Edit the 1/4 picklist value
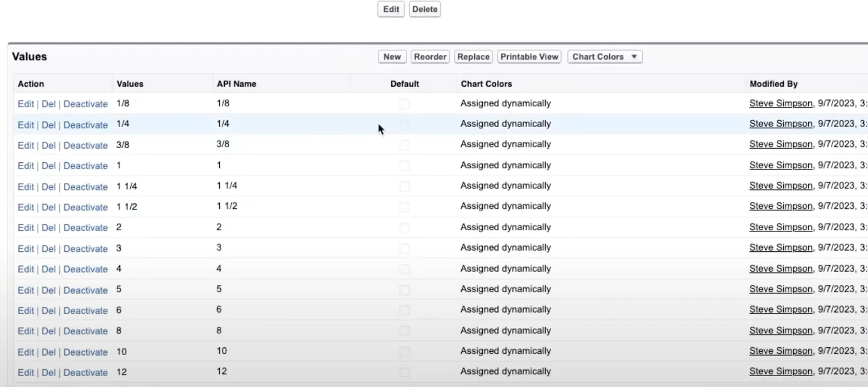 tap(25, 125)
